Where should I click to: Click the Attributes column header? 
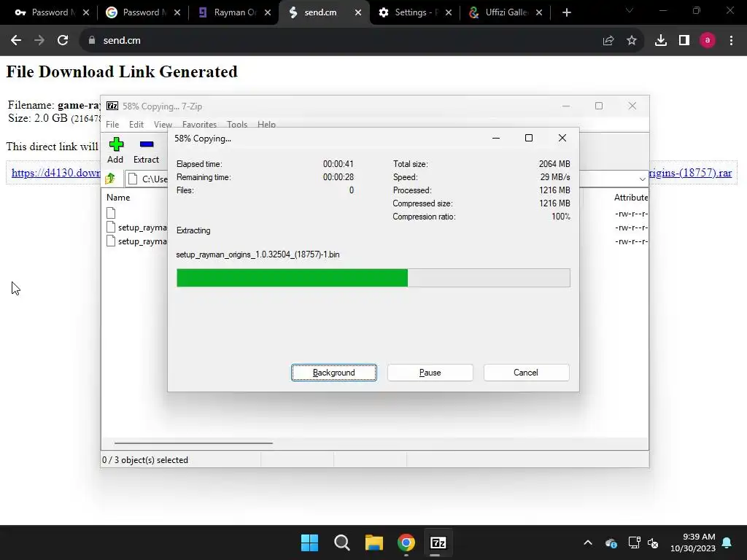click(631, 198)
